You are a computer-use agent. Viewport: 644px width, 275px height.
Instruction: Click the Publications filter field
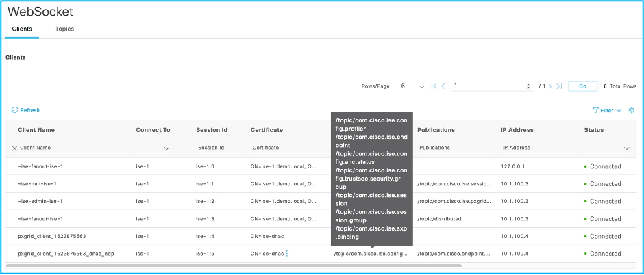click(x=455, y=148)
